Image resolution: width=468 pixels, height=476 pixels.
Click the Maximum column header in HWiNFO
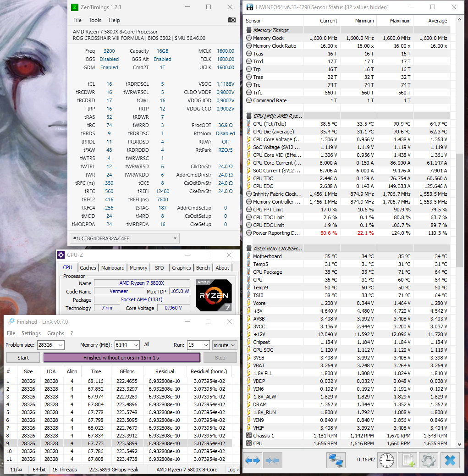coord(395,21)
